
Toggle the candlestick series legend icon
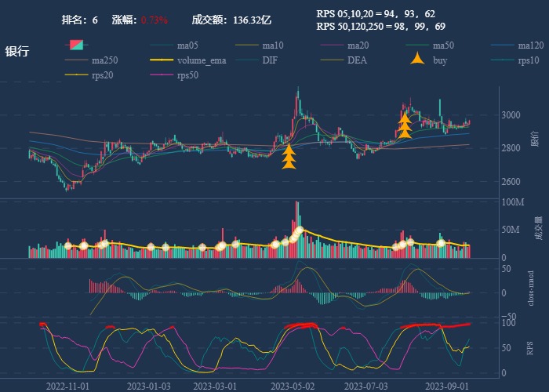pyautogui.click(x=76, y=45)
